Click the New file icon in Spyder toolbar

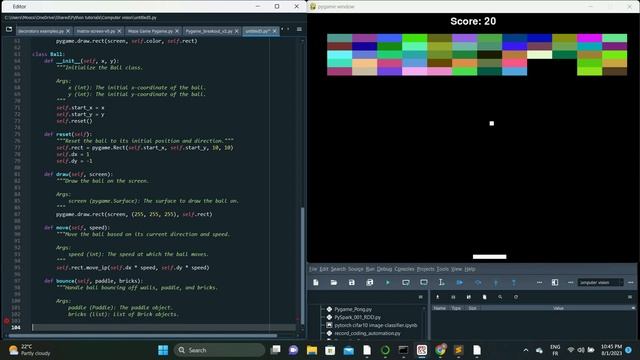coord(316,282)
